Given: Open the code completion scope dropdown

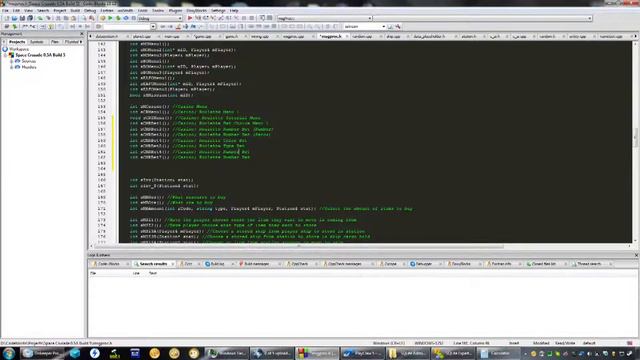Looking at the screenshot, I should (324, 18).
